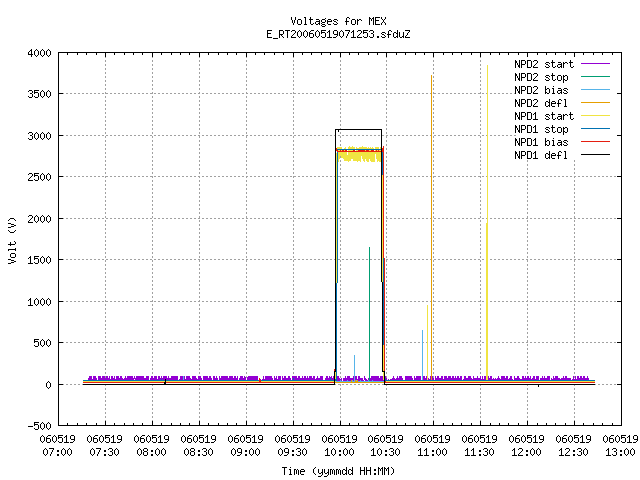Viewport: 640px width, 480px height.
Task: Click the tall orange NPD2 defl spike near 11:00
Action: [431, 227]
